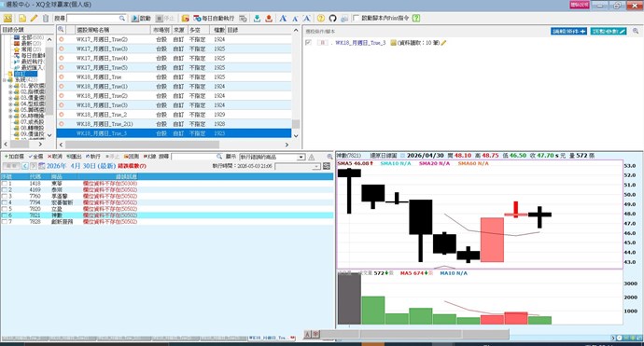
Task: Open the calendar icon beside the date
Action: [41, 166]
